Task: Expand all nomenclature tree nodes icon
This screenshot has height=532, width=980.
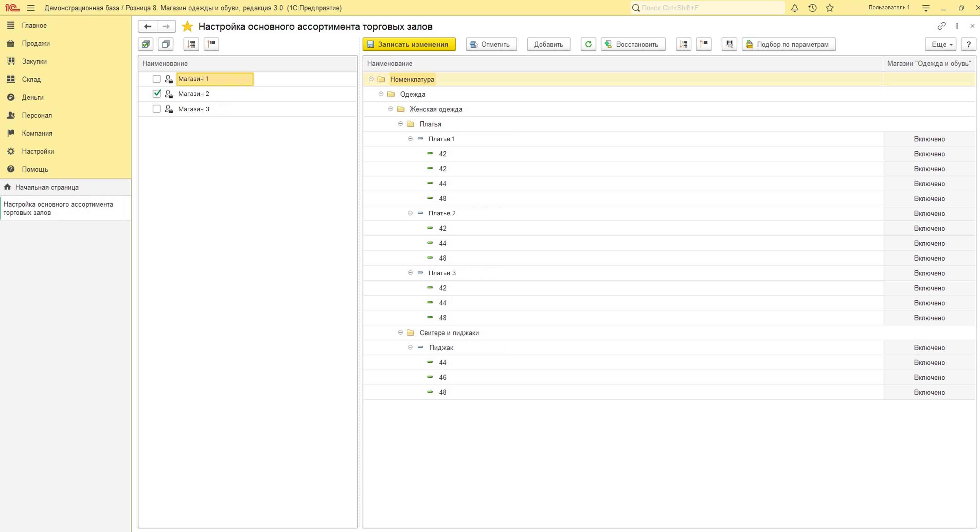Action: (x=684, y=44)
